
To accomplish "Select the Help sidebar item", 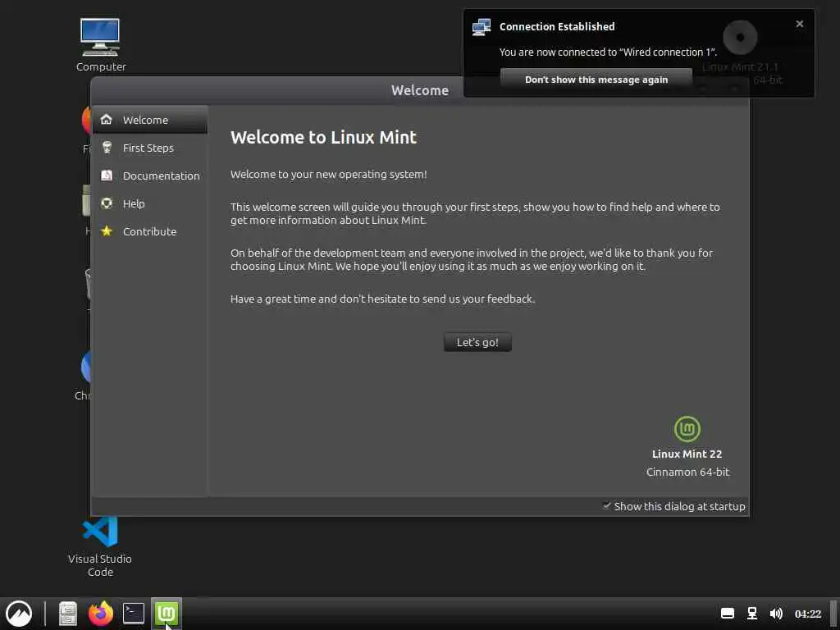I will point(150,203).
